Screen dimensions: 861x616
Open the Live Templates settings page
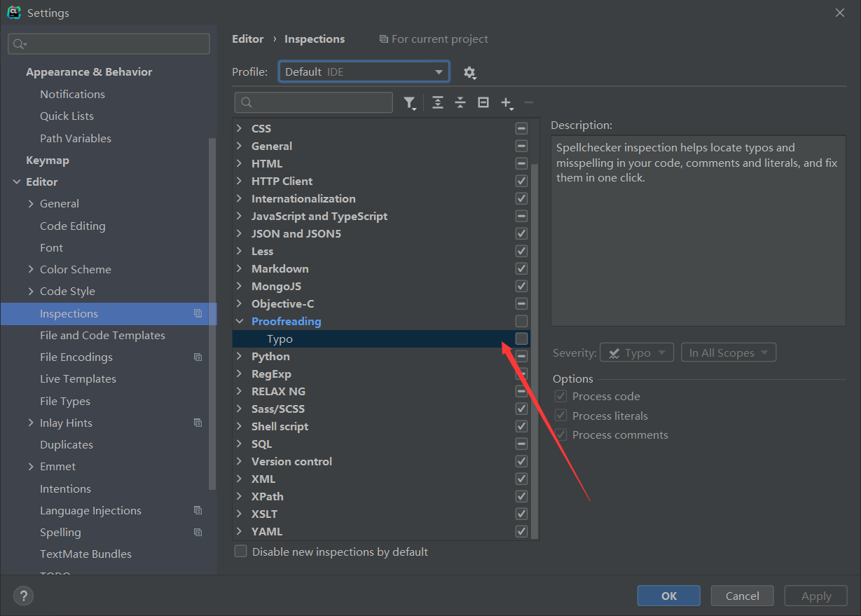click(78, 378)
